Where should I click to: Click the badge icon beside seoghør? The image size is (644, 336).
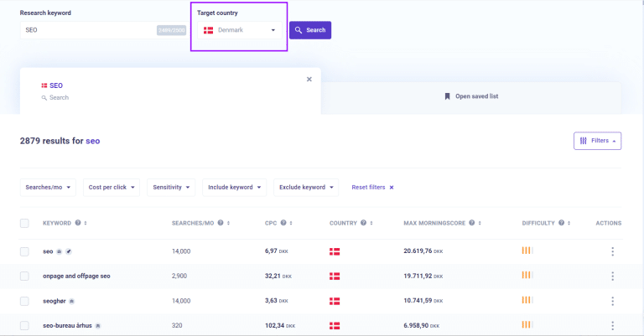(x=71, y=301)
